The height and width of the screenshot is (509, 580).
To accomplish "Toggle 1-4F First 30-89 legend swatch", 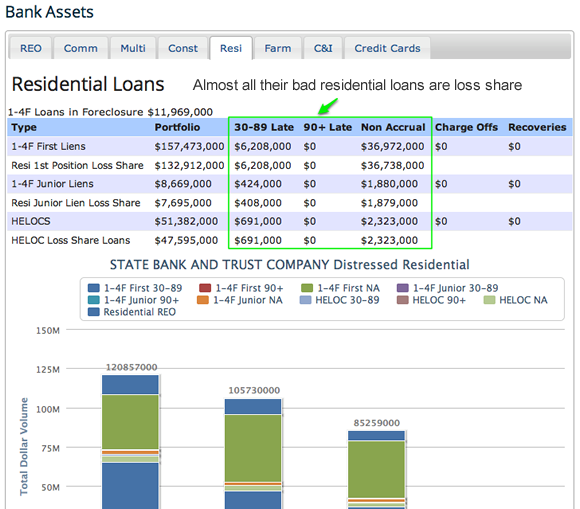I will (94, 288).
